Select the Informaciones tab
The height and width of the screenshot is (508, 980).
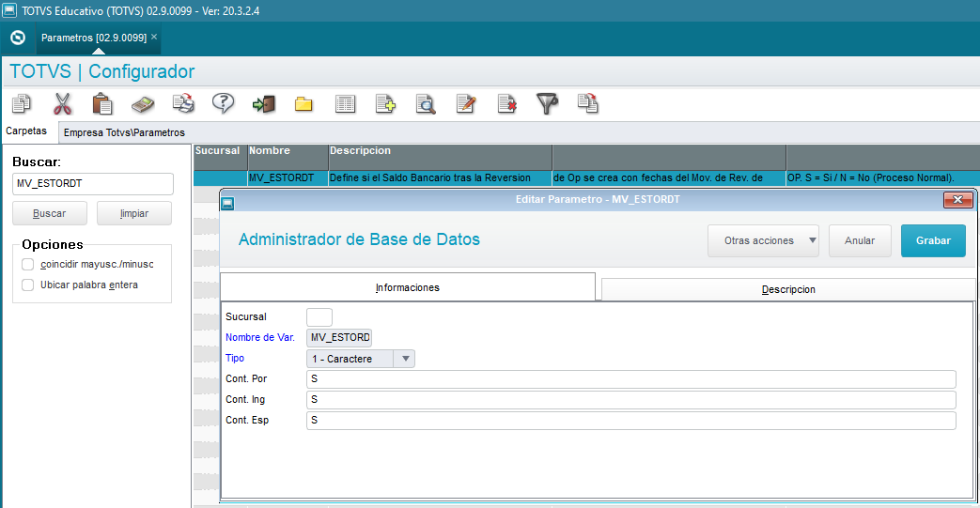408,287
